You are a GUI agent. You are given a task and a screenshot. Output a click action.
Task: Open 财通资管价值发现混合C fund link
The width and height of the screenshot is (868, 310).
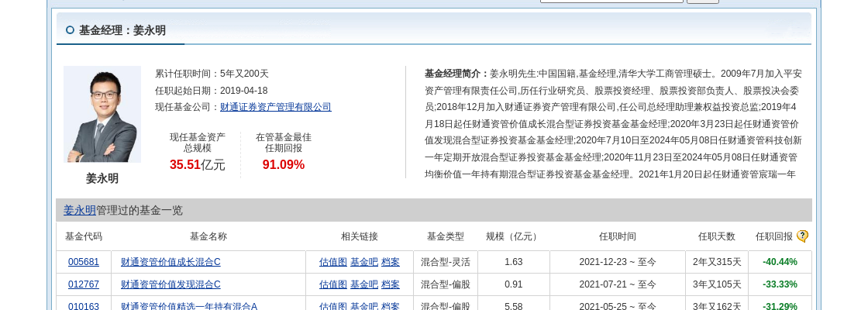pyautogui.click(x=170, y=284)
